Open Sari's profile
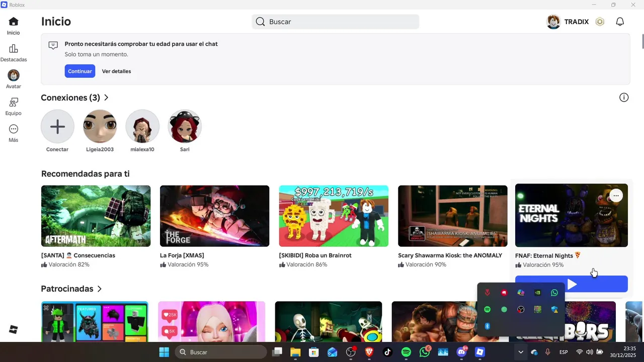The height and width of the screenshot is (362, 644). tap(185, 126)
